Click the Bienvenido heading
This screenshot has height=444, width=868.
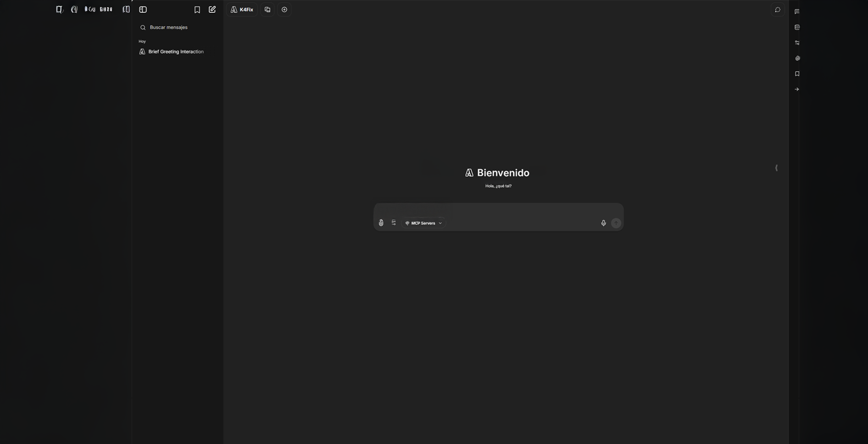(503, 173)
